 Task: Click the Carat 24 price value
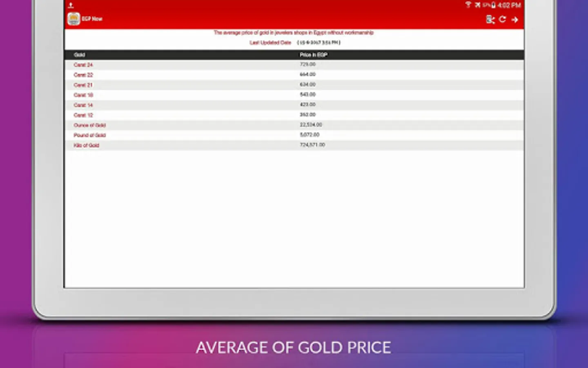coord(308,64)
